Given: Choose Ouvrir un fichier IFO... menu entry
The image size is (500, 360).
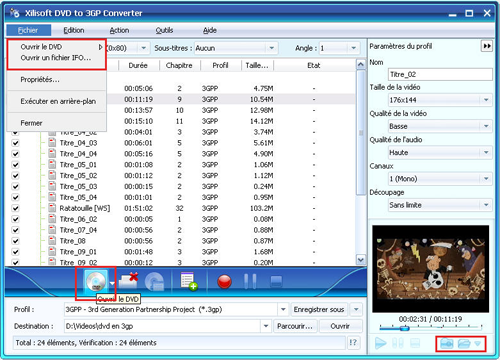Looking at the screenshot, I should click(56, 58).
